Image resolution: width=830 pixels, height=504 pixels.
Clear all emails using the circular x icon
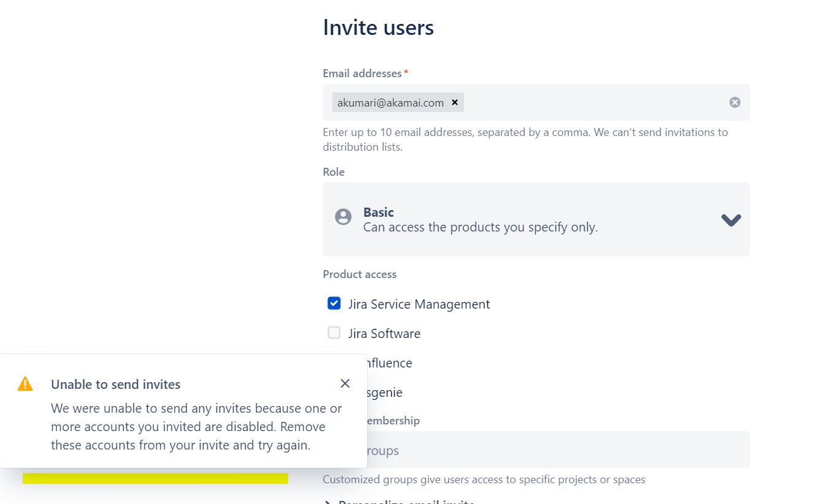point(734,102)
